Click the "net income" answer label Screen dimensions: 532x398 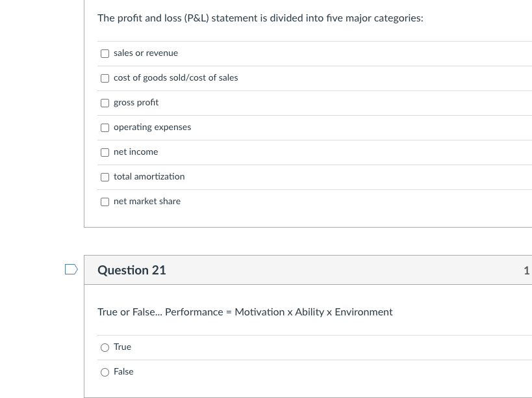click(136, 152)
